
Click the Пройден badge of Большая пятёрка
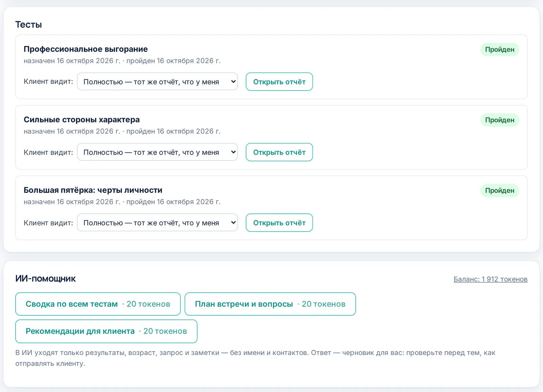[500, 191]
